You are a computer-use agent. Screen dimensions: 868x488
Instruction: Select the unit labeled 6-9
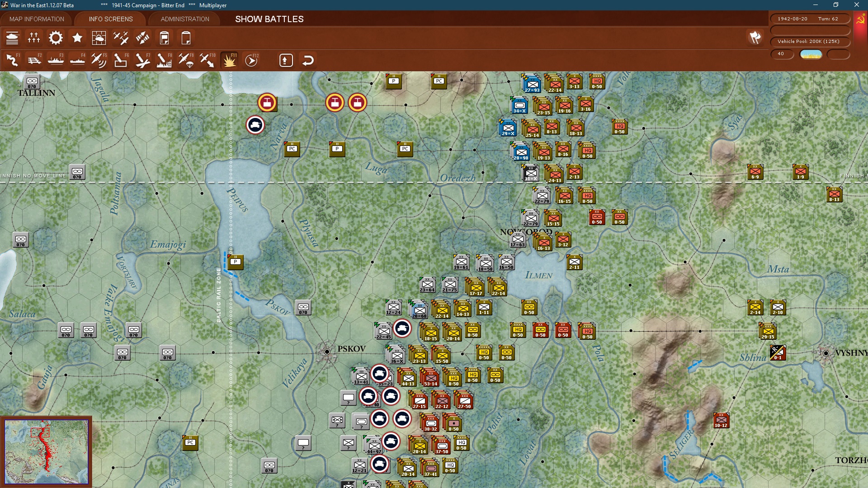pyautogui.click(x=755, y=172)
